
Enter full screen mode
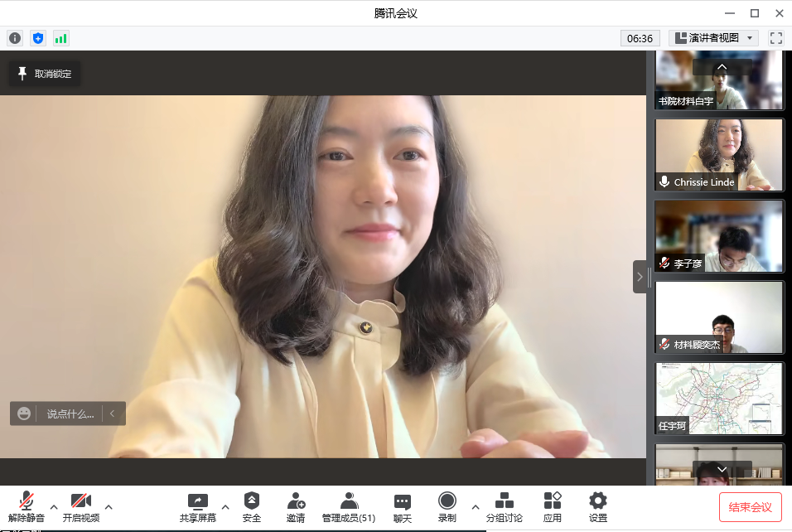pyautogui.click(x=776, y=38)
